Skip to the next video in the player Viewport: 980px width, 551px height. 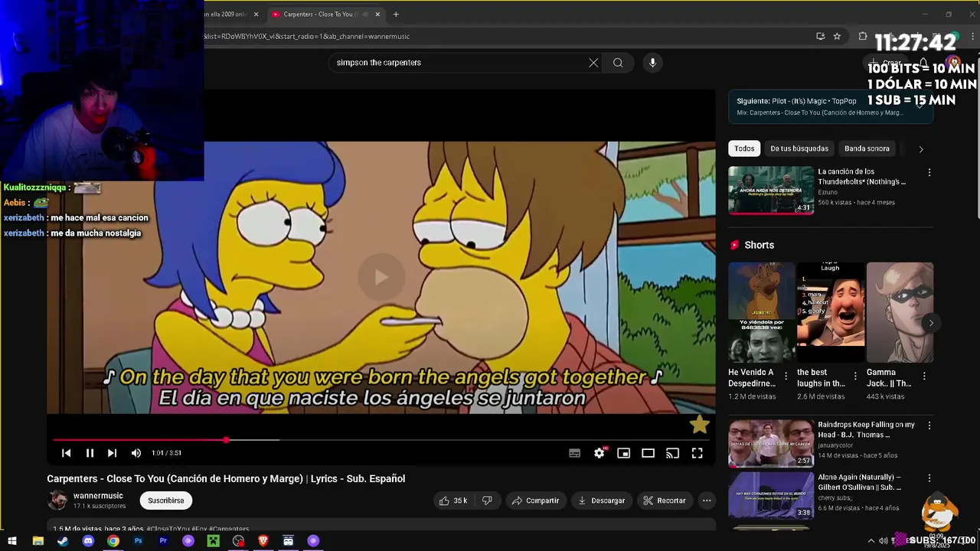112,453
